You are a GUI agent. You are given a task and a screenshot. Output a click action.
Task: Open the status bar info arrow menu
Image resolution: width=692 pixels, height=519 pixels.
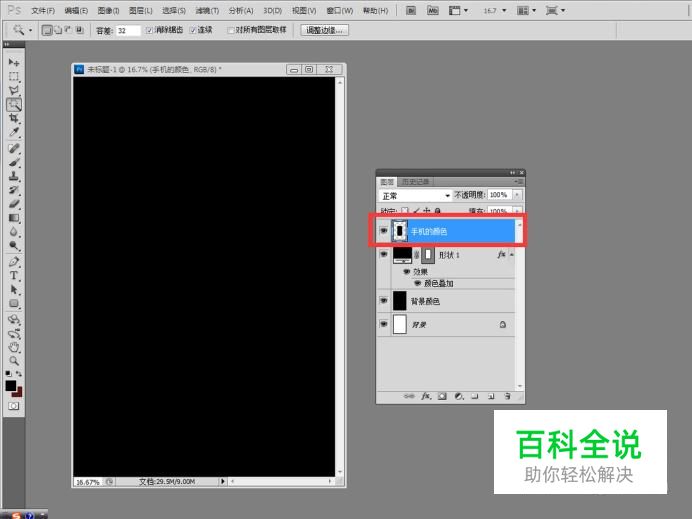222,481
